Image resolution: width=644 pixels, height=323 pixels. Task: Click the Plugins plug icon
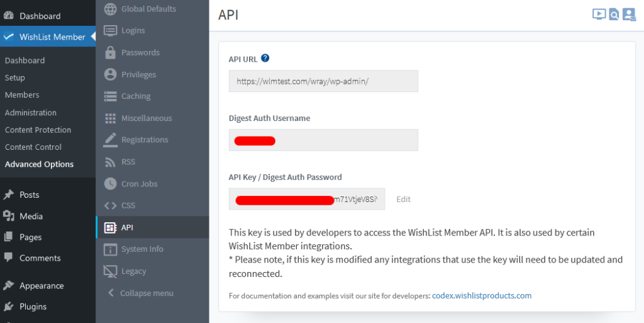8,306
